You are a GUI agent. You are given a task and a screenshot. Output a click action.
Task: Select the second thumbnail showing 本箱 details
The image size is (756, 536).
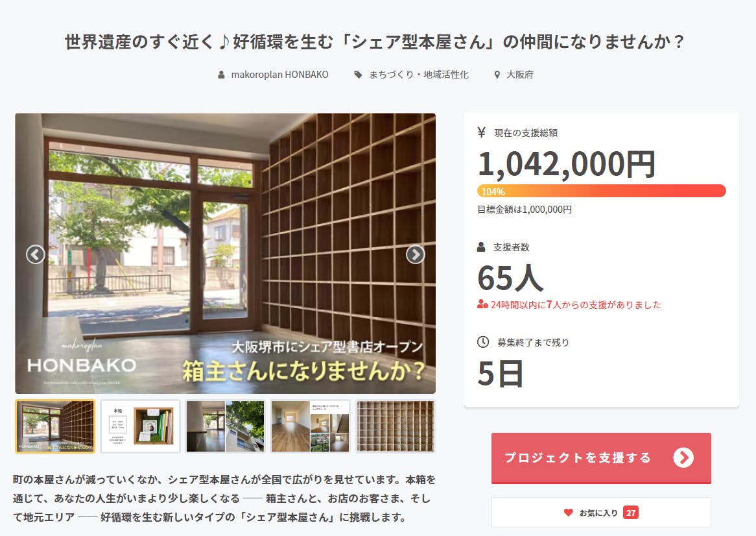pos(140,426)
